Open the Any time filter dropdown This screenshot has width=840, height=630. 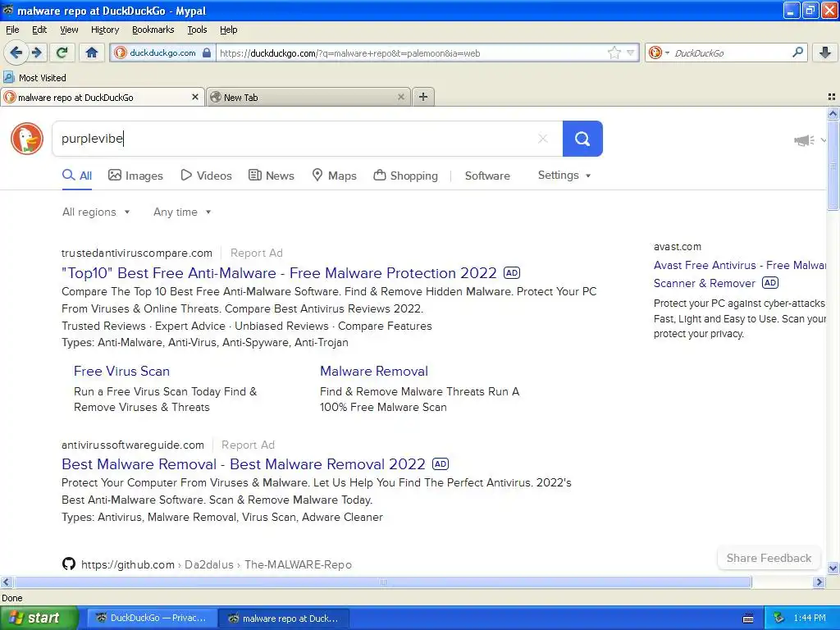[x=182, y=212]
